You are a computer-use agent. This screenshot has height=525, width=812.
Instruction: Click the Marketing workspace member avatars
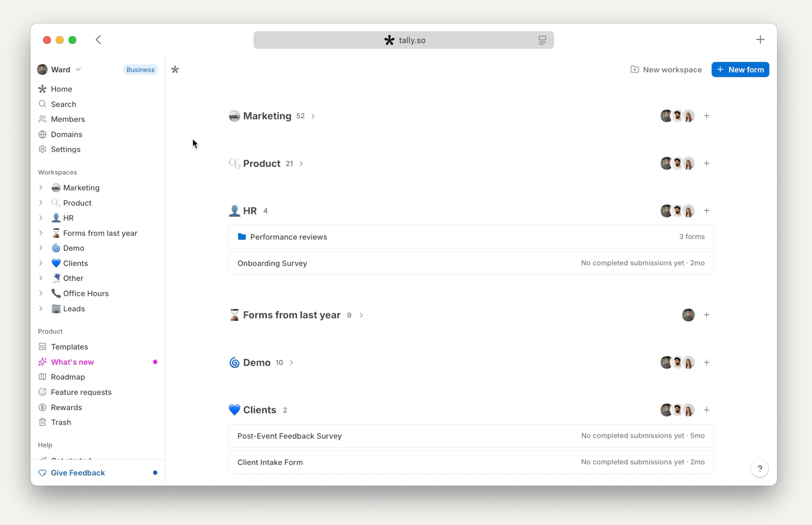pyautogui.click(x=678, y=116)
